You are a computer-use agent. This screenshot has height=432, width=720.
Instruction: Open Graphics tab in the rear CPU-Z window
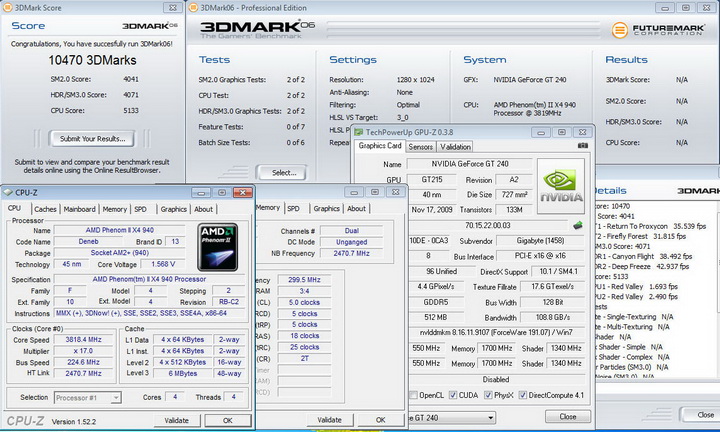pos(326,209)
